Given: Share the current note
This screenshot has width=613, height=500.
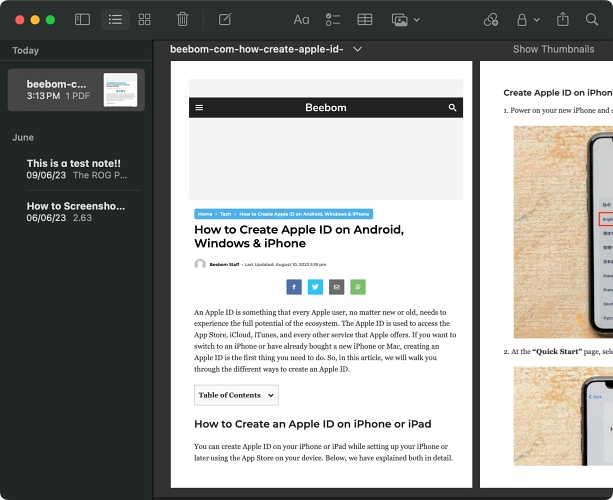Looking at the screenshot, I should (563, 19).
